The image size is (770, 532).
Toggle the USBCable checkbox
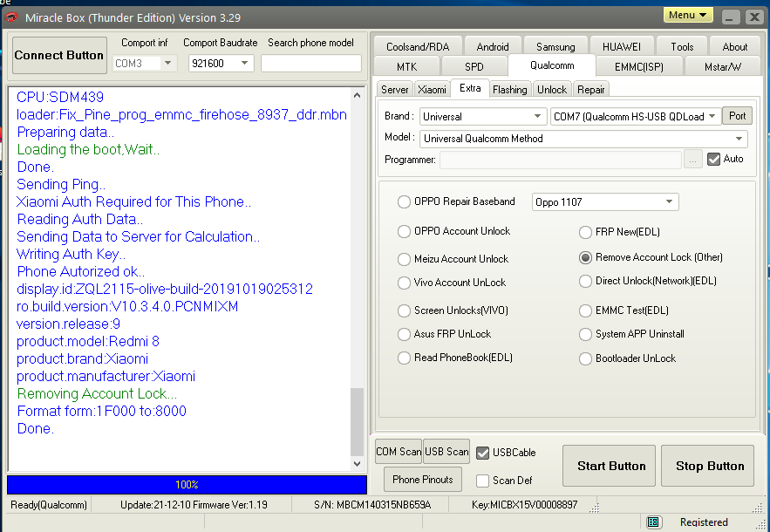click(483, 453)
